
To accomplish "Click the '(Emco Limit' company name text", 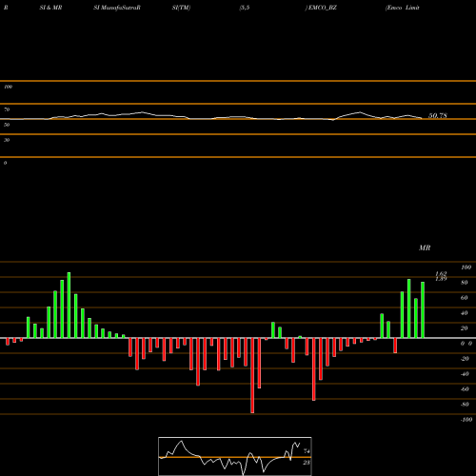I will pyautogui.click(x=403, y=8).
